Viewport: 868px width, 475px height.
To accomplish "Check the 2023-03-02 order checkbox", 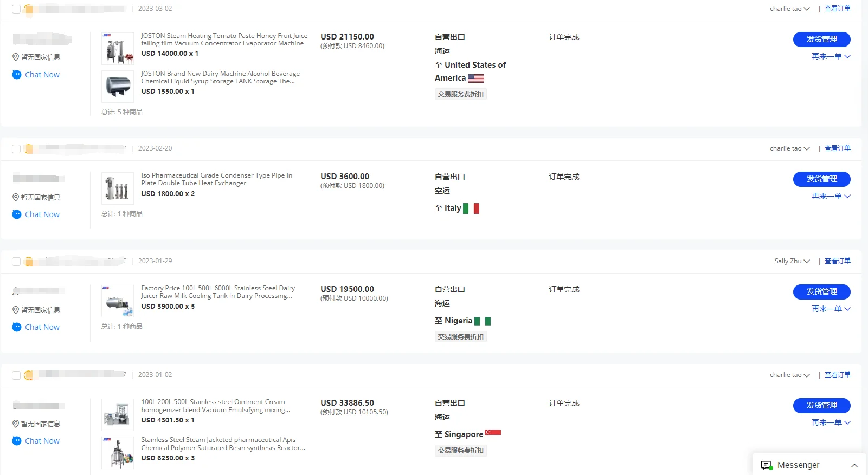I will click(x=16, y=9).
